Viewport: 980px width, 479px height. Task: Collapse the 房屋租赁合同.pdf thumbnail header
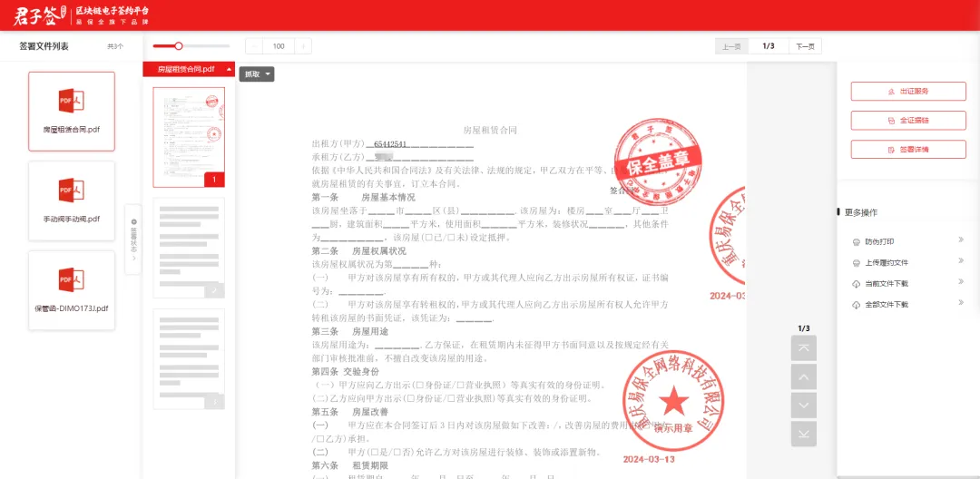(x=229, y=69)
